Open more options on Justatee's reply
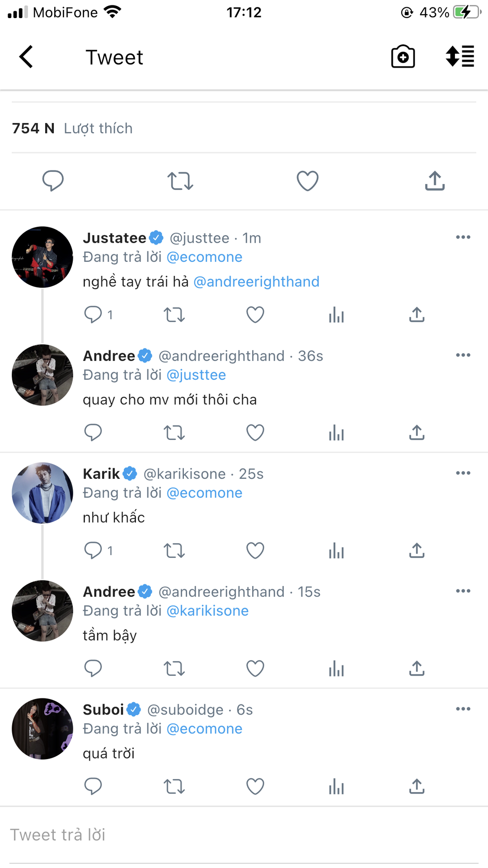This screenshot has height=868, width=488. (463, 237)
